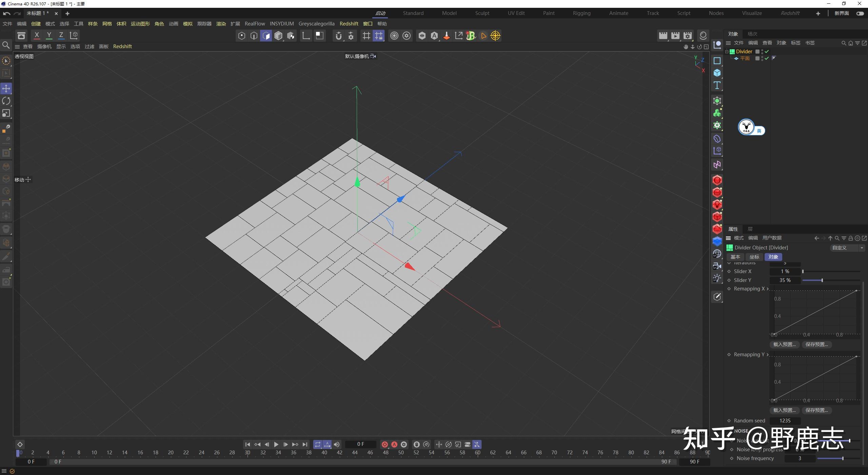Toggle visibility dot of the 平面 object
Viewport: 868px width, 475px height.
point(762,58)
